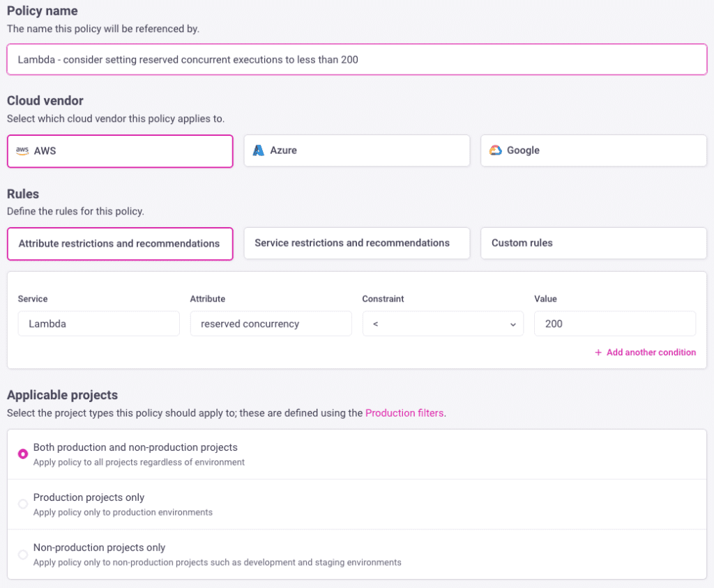
Task: Click the Attribute column label
Action: (208, 299)
